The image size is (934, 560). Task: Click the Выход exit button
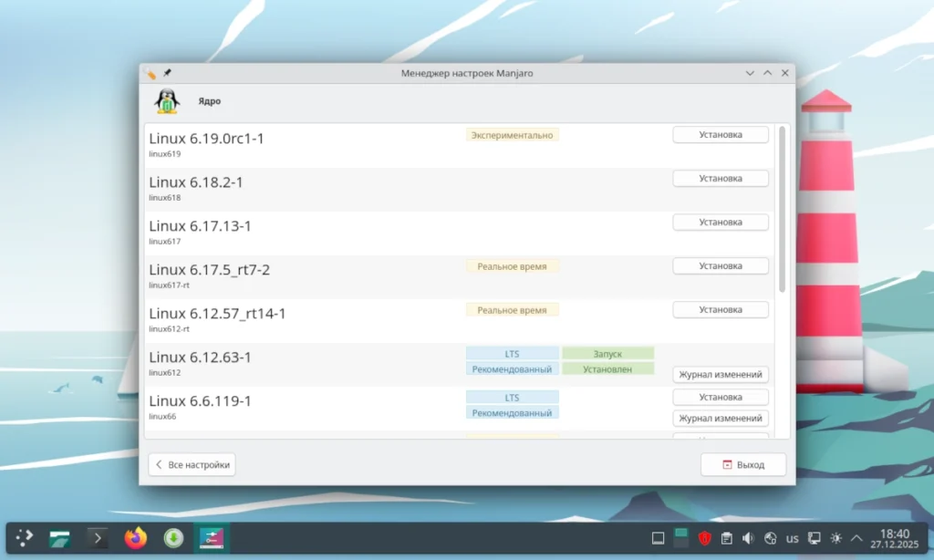click(743, 464)
